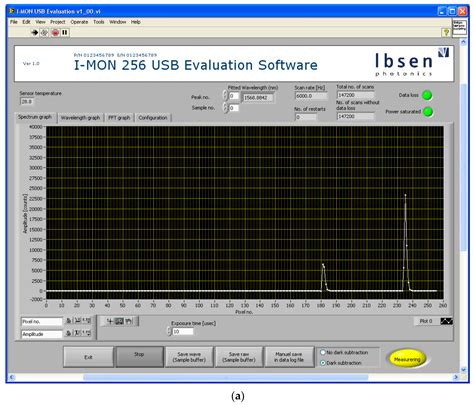Viewport: 474px width, 405px height.
Task: Switch to FFT graph tab
Action: click(119, 118)
